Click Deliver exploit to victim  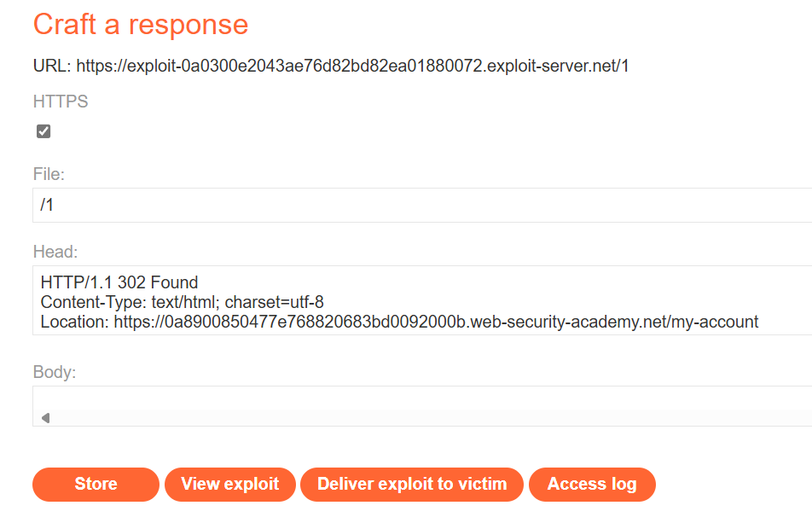point(412,484)
